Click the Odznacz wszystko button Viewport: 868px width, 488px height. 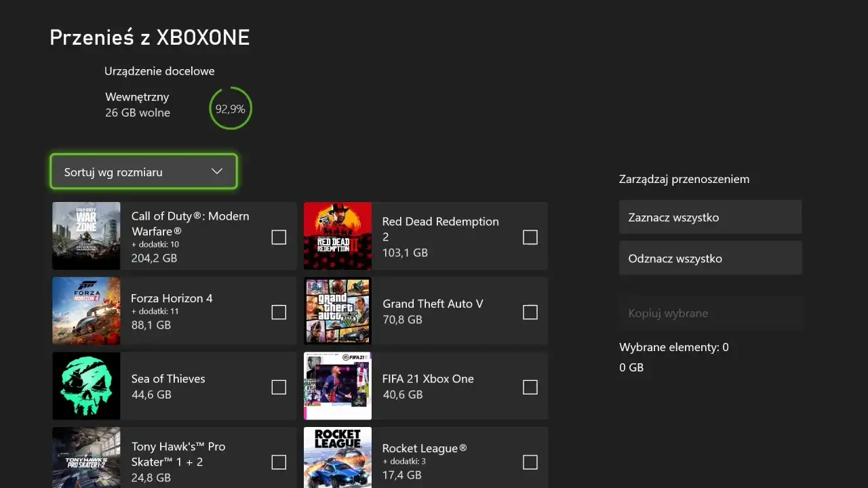pos(710,258)
